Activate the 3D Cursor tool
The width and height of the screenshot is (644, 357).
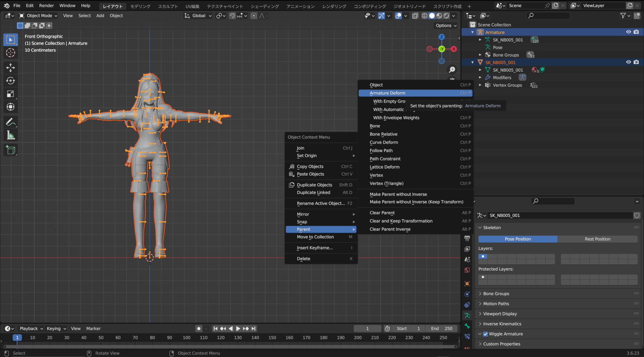(10, 53)
